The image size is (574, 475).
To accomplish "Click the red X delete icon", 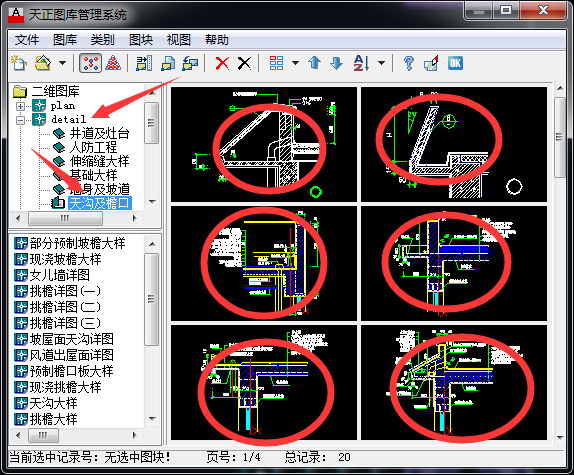I will click(222, 63).
